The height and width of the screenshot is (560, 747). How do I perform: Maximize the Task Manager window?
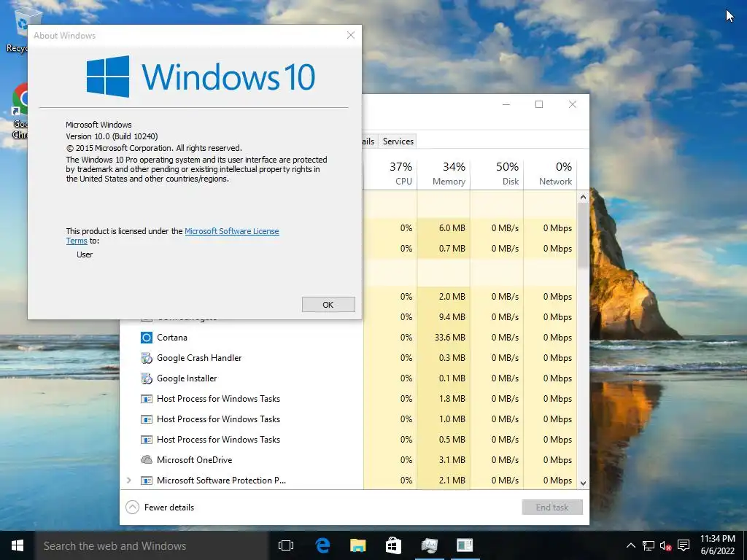pos(539,104)
